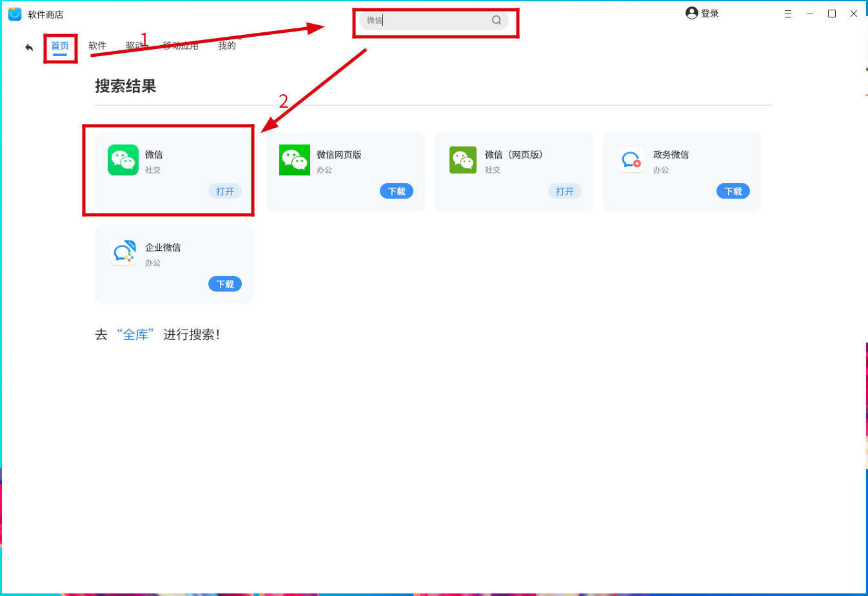Follow the "全库" search link
The image size is (868, 596).
135,335
